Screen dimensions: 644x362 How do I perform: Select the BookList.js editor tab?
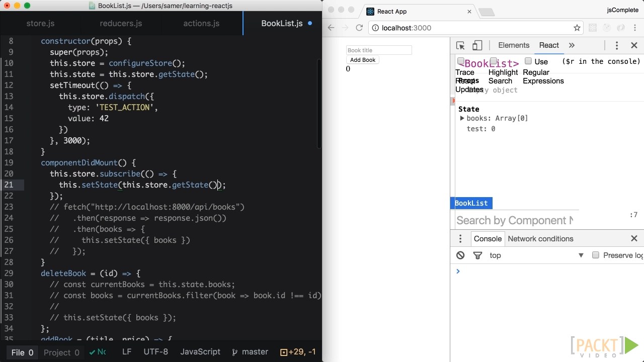point(282,24)
